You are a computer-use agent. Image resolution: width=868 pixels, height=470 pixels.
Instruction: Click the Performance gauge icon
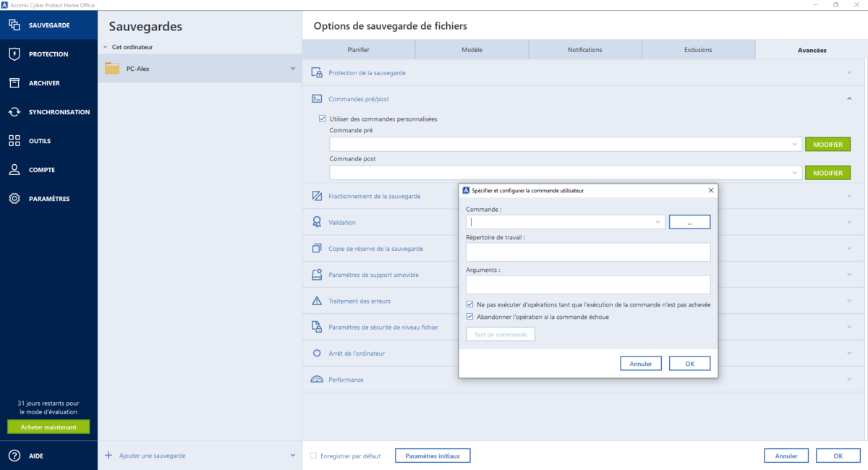click(317, 380)
